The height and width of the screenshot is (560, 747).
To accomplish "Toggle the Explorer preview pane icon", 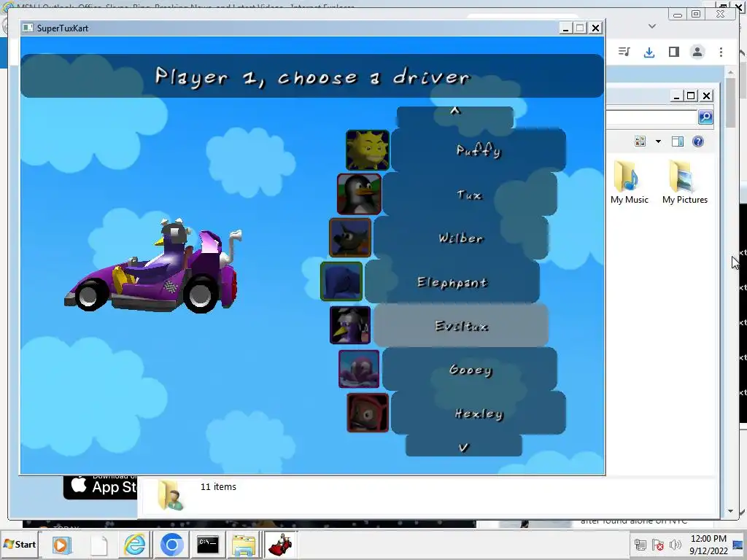I will pyautogui.click(x=678, y=141).
